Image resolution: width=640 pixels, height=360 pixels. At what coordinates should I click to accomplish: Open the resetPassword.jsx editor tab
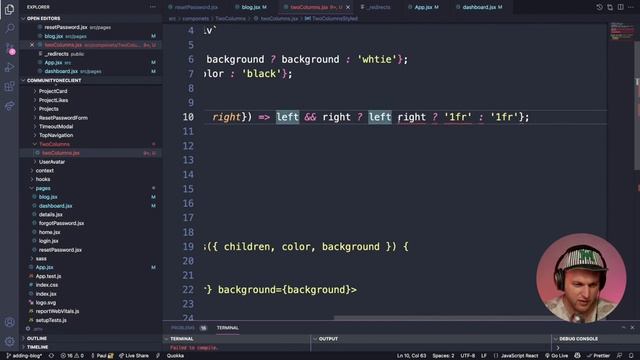[196, 7]
